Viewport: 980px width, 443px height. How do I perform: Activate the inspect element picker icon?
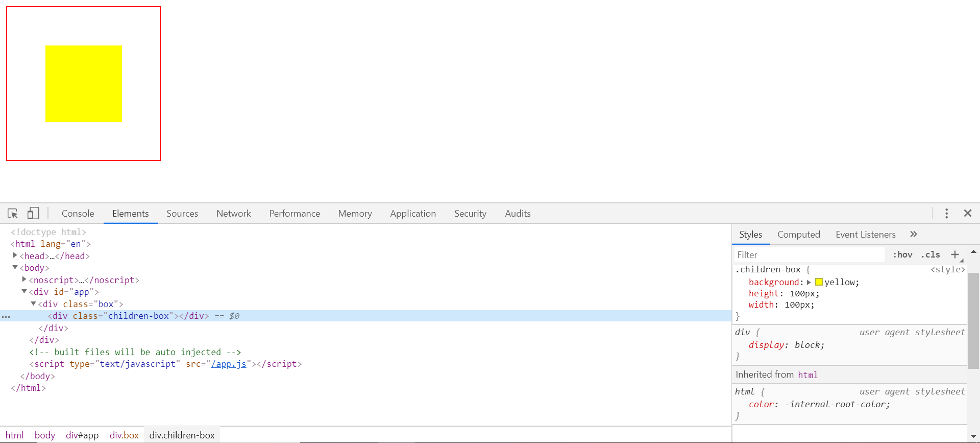(13, 214)
